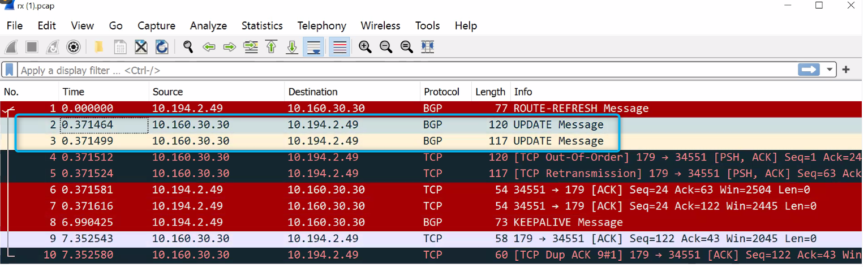Open the Go menu
The width and height of the screenshot is (868, 267).
point(116,25)
